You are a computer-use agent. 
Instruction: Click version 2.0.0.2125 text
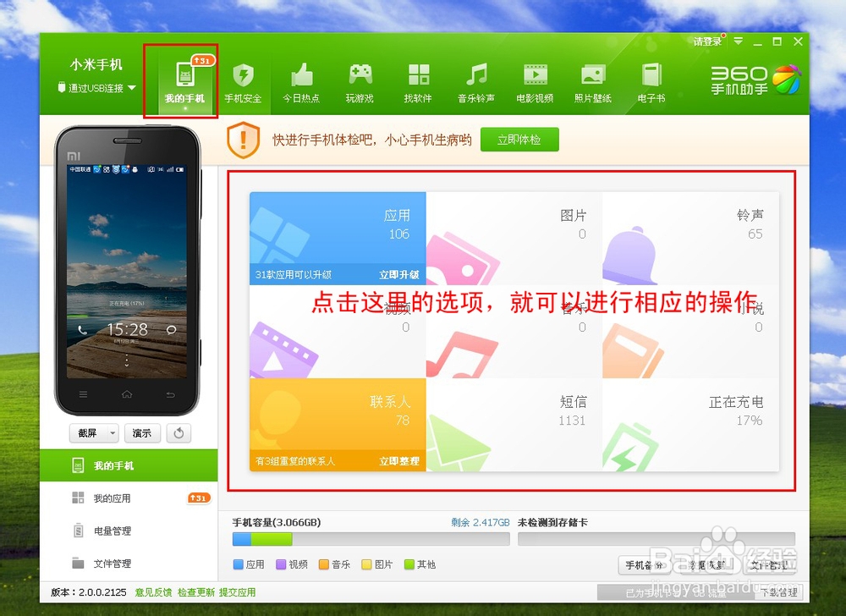pos(89,592)
